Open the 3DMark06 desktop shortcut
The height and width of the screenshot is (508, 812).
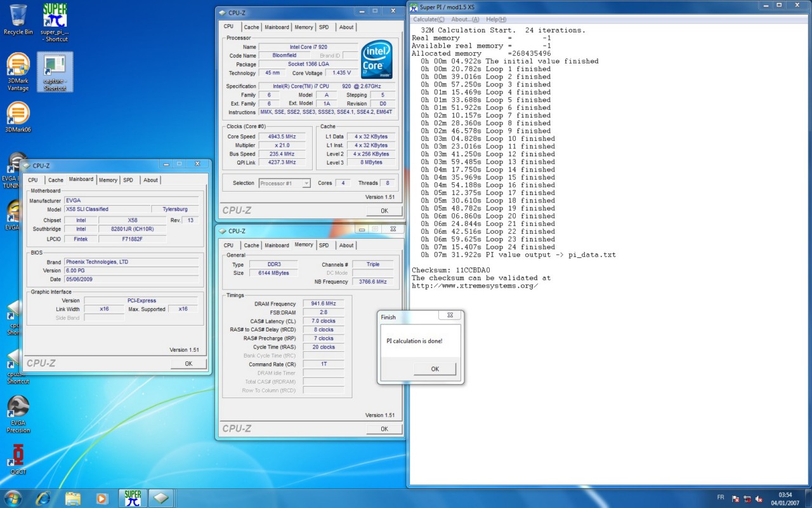18,117
